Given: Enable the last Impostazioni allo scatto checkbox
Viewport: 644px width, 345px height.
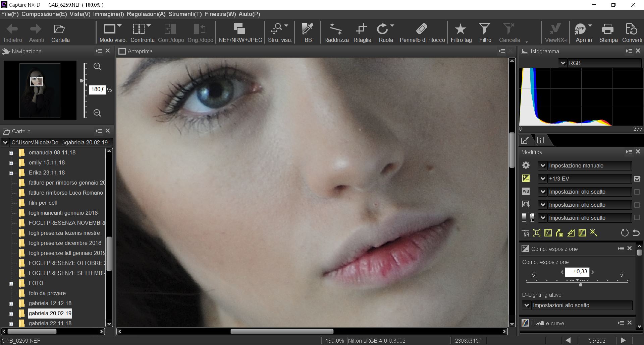Looking at the screenshot, I should [637, 218].
